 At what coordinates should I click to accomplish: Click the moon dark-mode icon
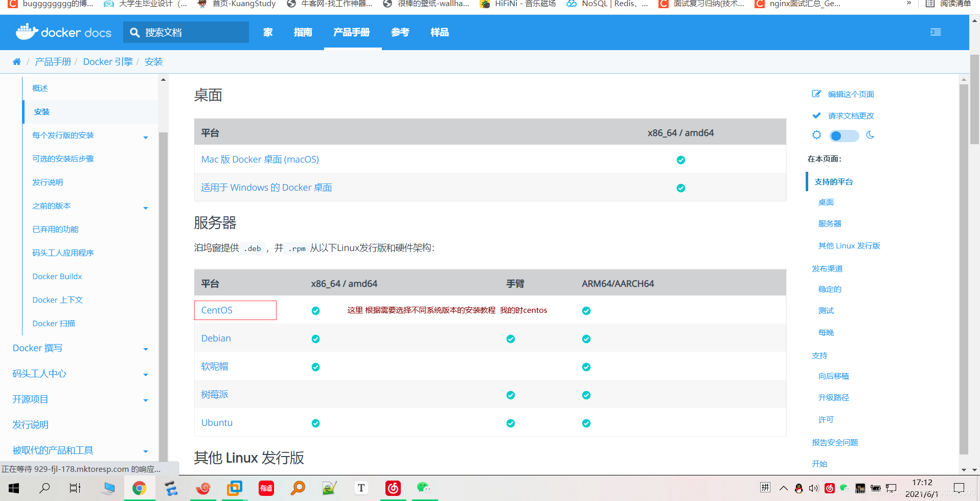pyautogui.click(x=870, y=135)
